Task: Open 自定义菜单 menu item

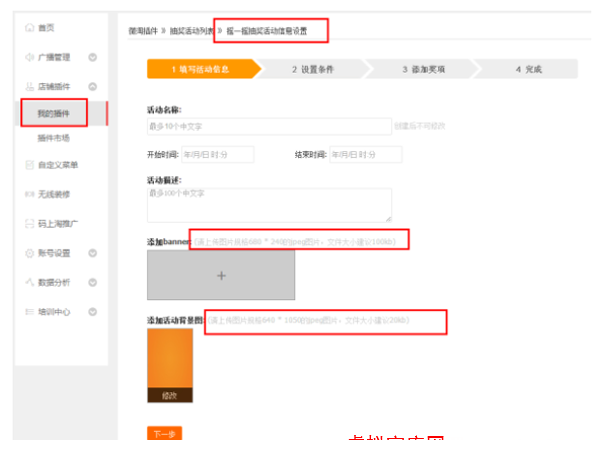Action: coord(58,165)
